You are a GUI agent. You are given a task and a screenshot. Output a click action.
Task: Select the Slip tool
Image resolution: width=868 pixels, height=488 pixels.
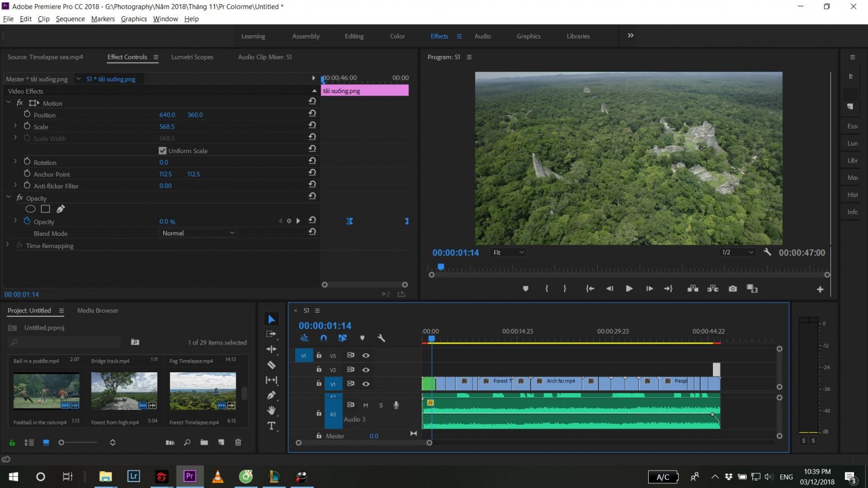(x=271, y=380)
